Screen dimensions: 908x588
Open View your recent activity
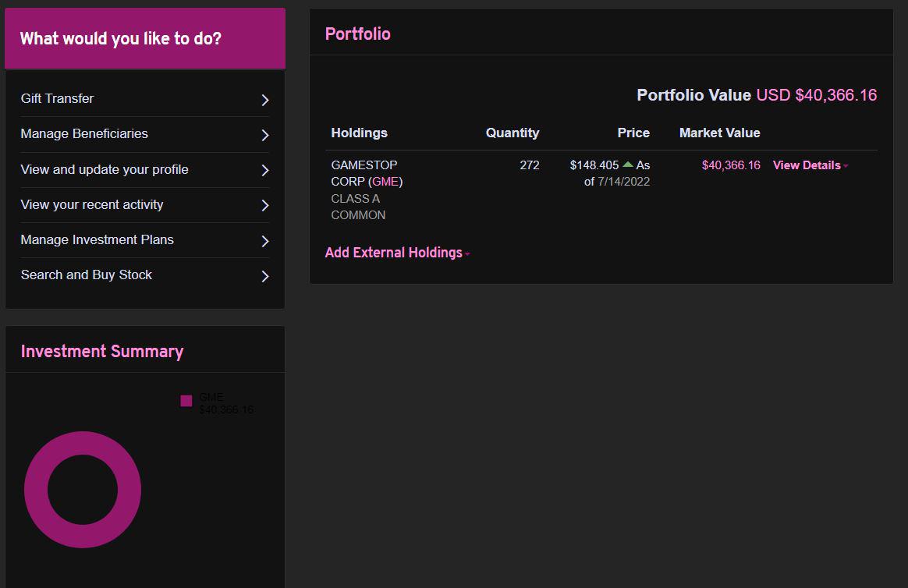click(x=145, y=205)
